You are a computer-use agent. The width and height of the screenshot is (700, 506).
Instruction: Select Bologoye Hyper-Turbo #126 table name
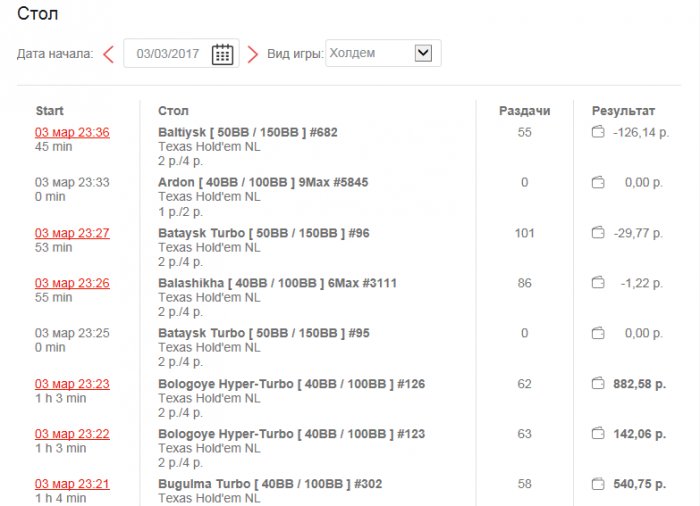tap(292, 384)
